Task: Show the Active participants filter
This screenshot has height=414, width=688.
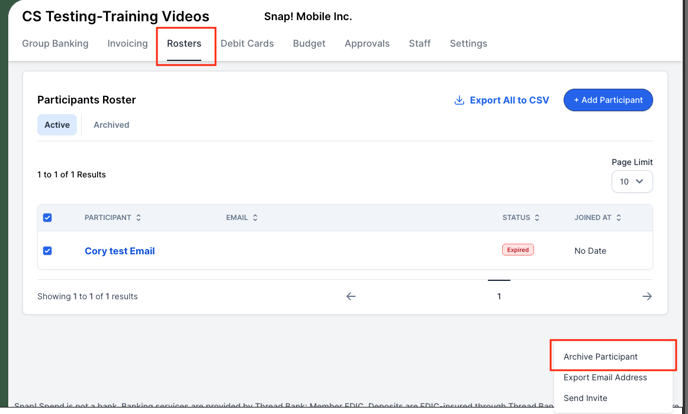Action: pyautogui.click(x=57, y=125)
